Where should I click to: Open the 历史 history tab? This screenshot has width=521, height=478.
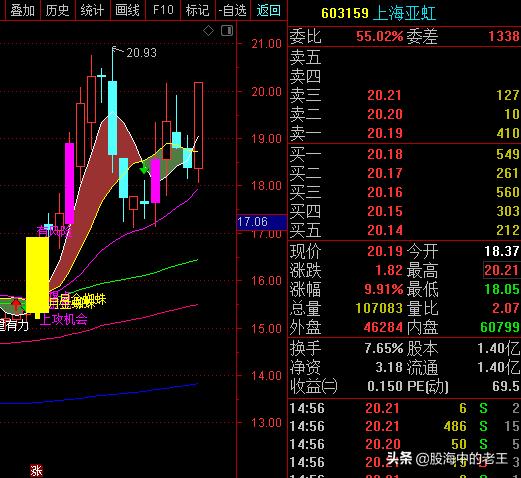pos(57,10)
